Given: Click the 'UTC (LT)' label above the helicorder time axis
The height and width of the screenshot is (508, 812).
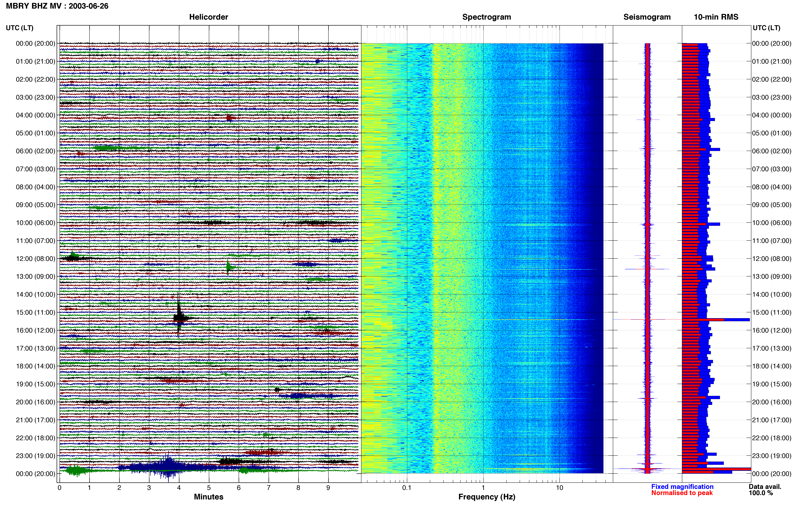Looking at the screenshot, I should (x=19, y=28).
